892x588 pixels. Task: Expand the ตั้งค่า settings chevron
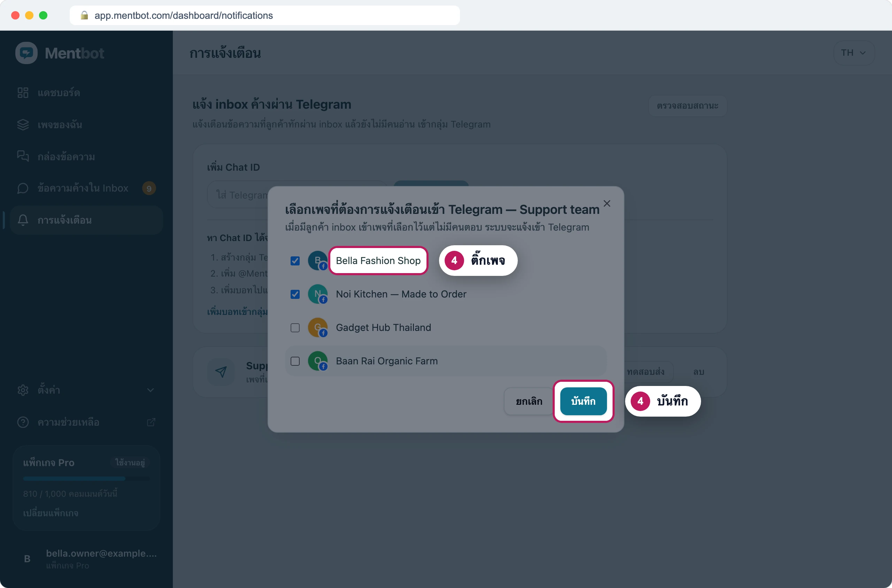[151, 390]
